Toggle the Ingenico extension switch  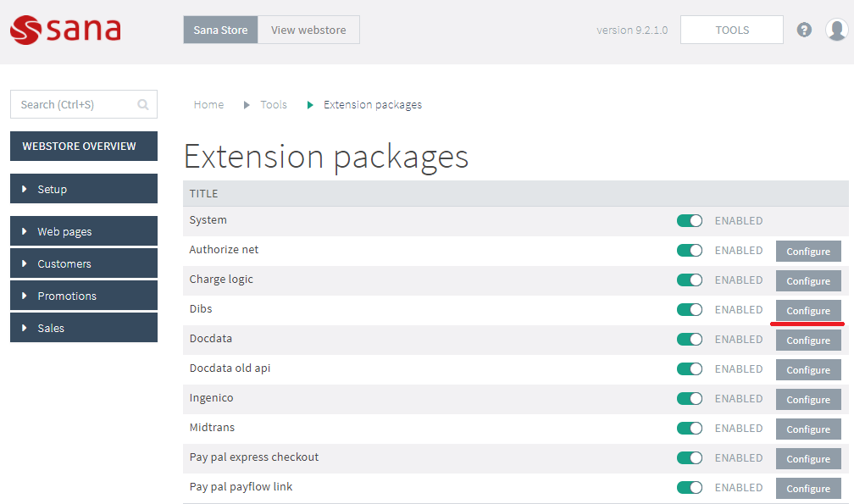point(690,398)
